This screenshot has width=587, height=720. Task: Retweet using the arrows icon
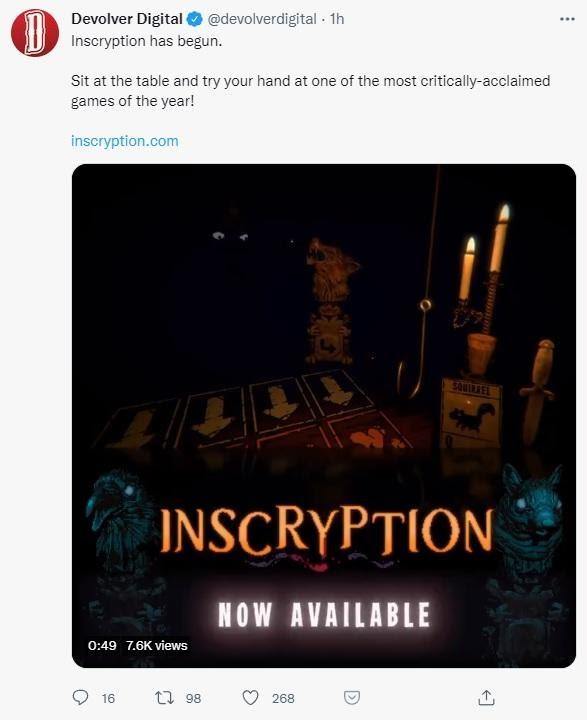coord(164,698)
